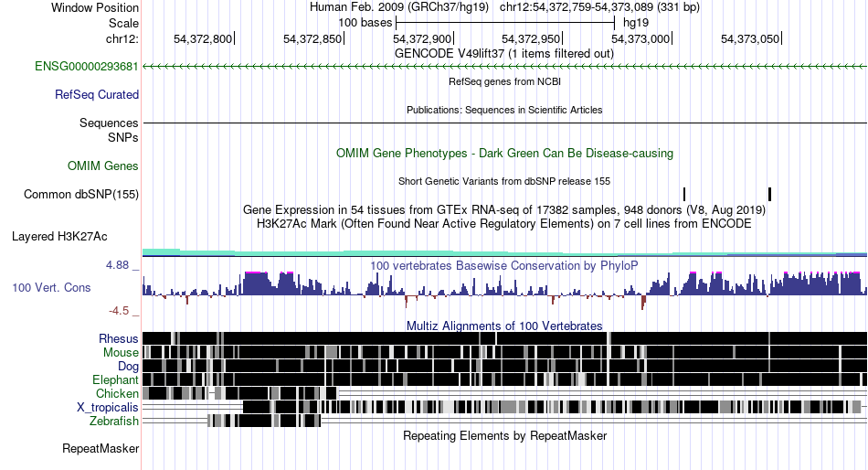Click the Common dbSNP(155) track label

point(81,195)
